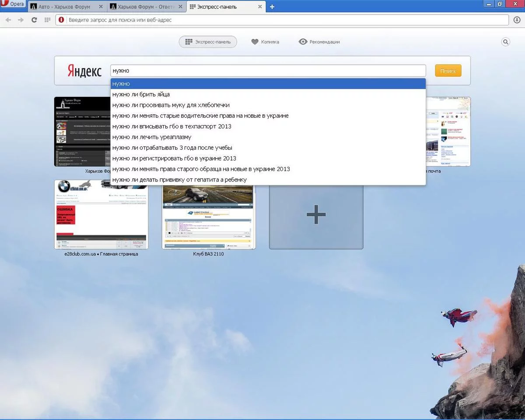The image size is (525, 420).
Task: Open the Копилка section
Action: 265,42
